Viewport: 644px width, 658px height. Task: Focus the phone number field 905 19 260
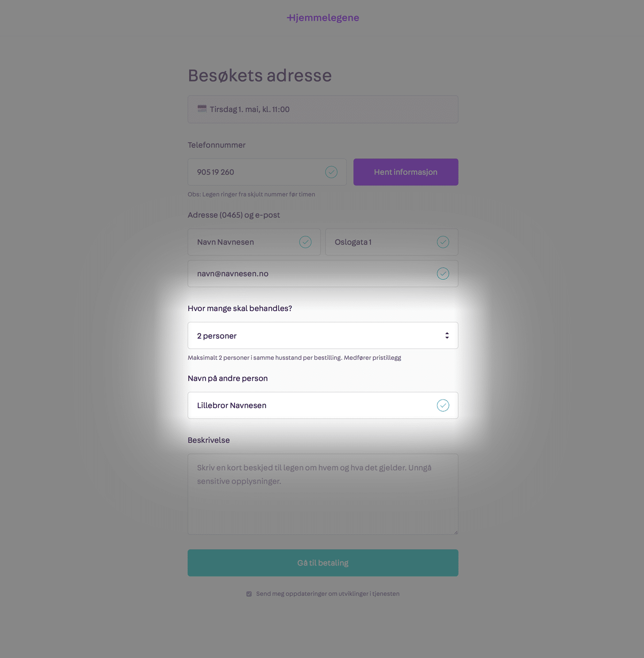coord(267,172)
